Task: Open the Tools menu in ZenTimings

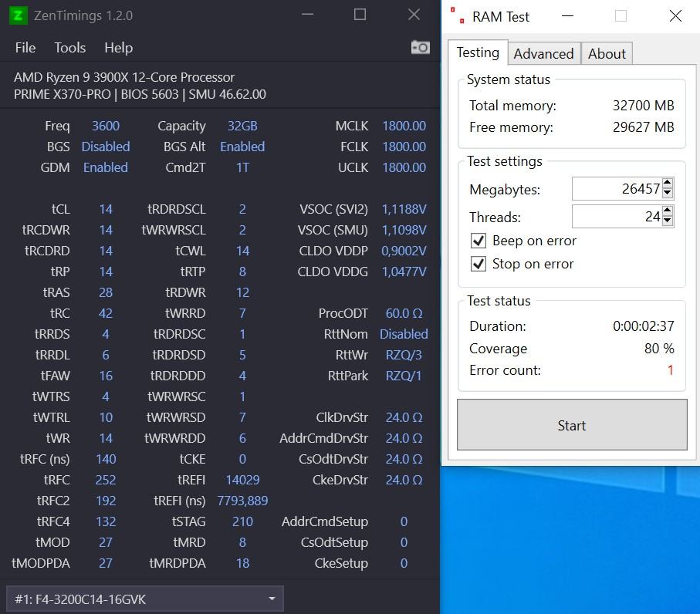Action: (69, 48)
